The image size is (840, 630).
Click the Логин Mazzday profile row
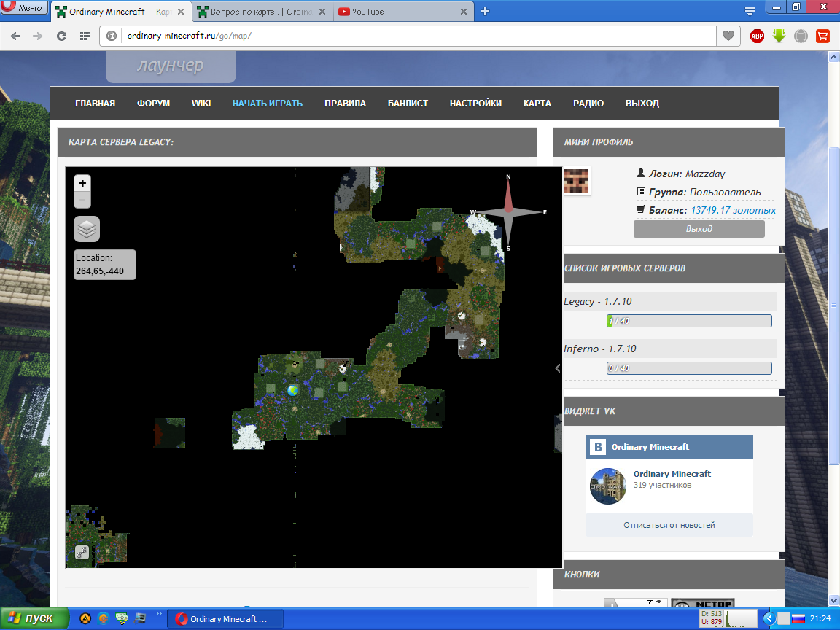[x=706, y=174]
